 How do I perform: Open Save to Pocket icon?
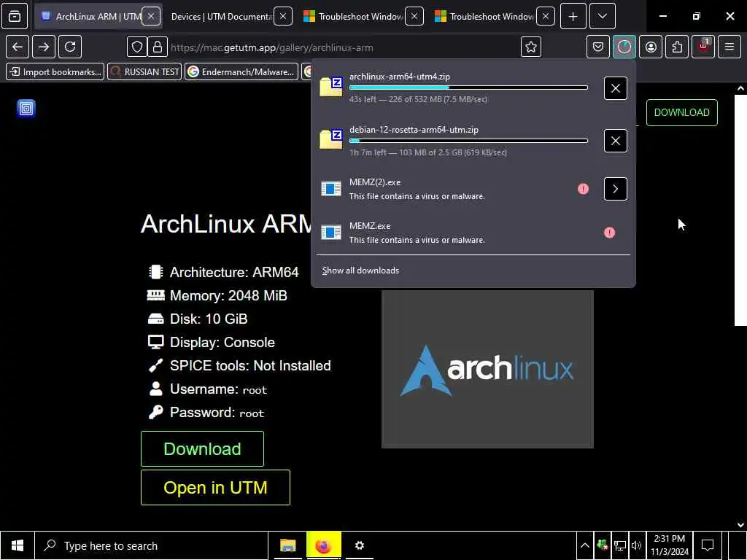[598, 47]
